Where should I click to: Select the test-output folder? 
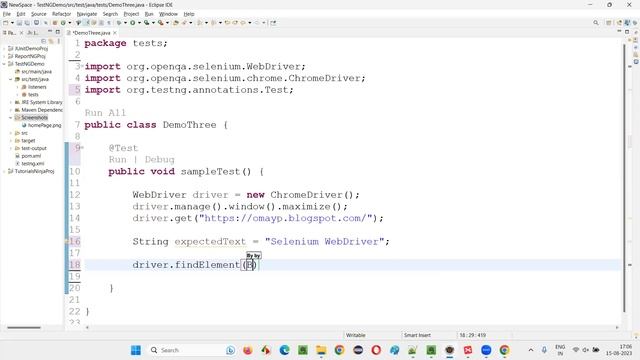click(x=34, y=148)
